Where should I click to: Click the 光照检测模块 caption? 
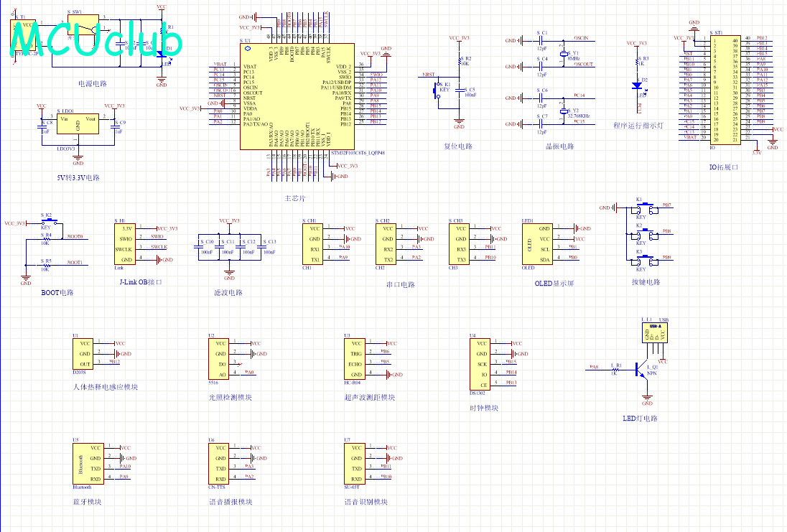(x=230, y=397)
